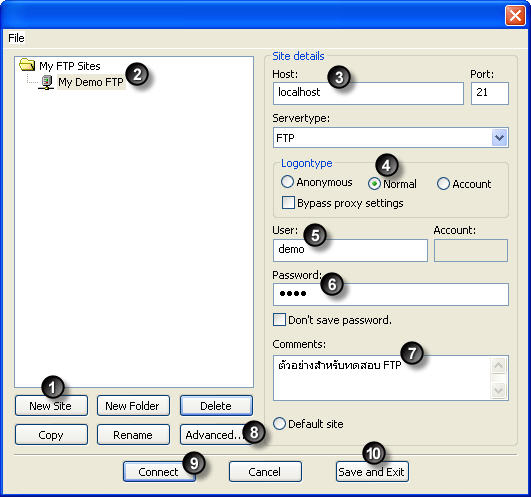
Task: Click the Host input field
Action: tap(368, 93)
